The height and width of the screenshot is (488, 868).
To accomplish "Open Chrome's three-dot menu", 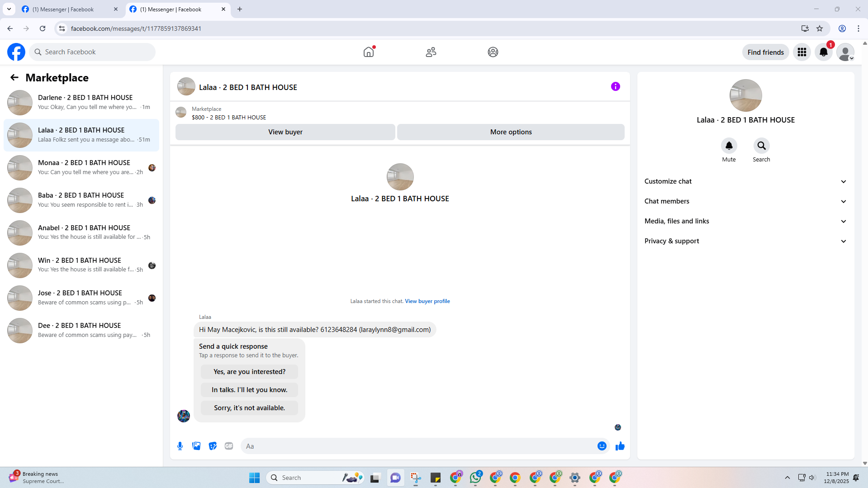I will (x=859, y=28).
